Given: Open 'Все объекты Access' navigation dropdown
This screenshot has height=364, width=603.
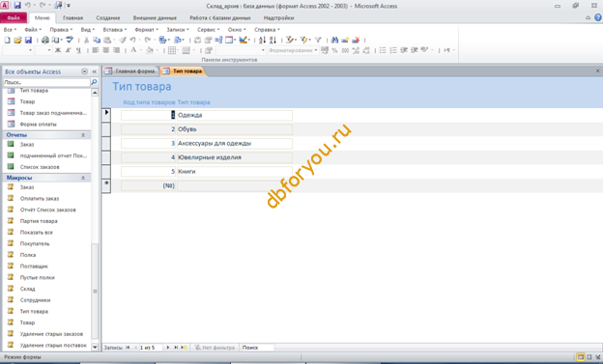Looking at the screenshot, I should point(84,71).
